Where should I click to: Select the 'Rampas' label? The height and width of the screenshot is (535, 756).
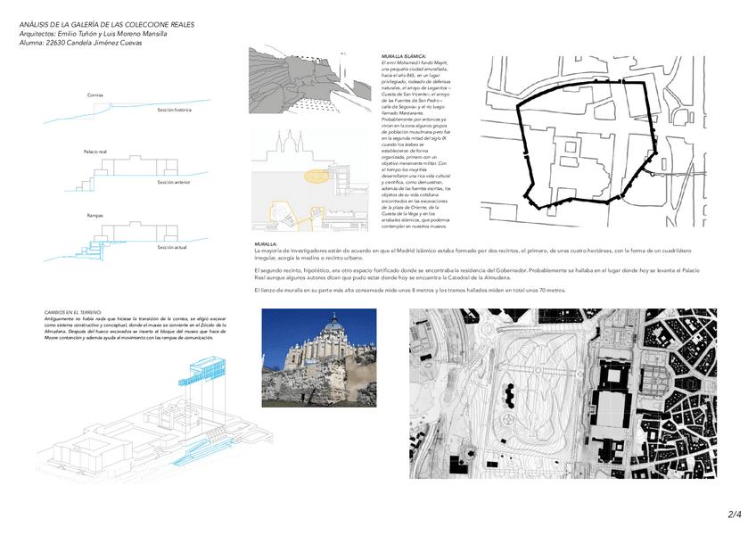[x=94, y=216]
